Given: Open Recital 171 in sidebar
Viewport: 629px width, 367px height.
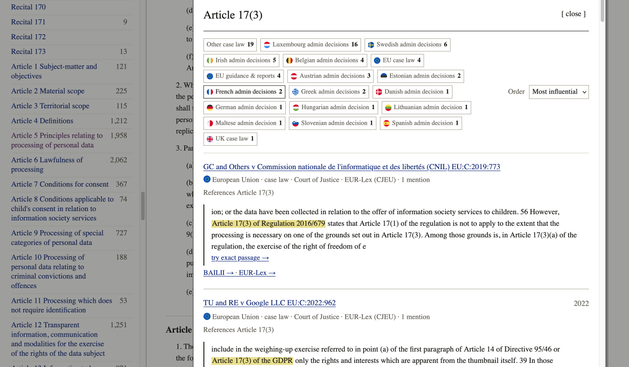Looking at the screenshot, I should tap(28, 22).
